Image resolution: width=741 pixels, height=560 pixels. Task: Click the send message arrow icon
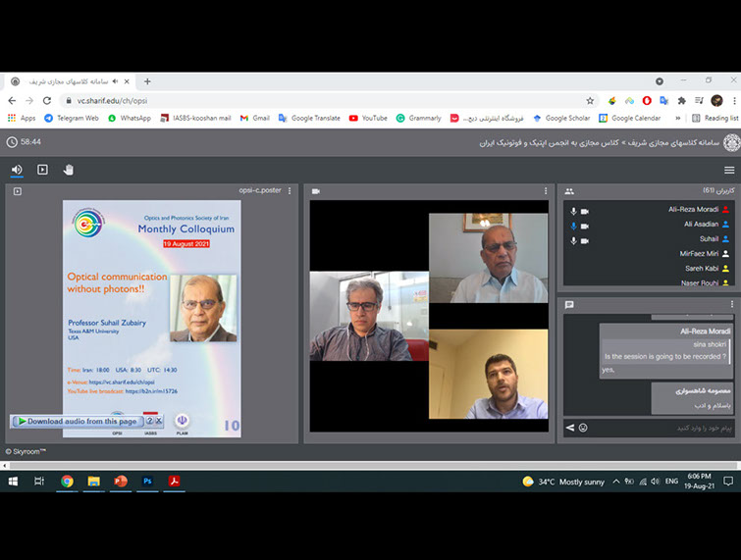point(569,428)
